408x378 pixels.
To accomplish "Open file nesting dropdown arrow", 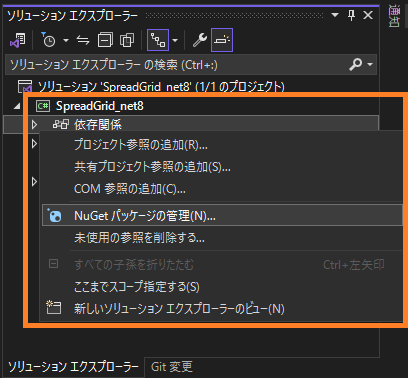I will [x=175, y=41].
